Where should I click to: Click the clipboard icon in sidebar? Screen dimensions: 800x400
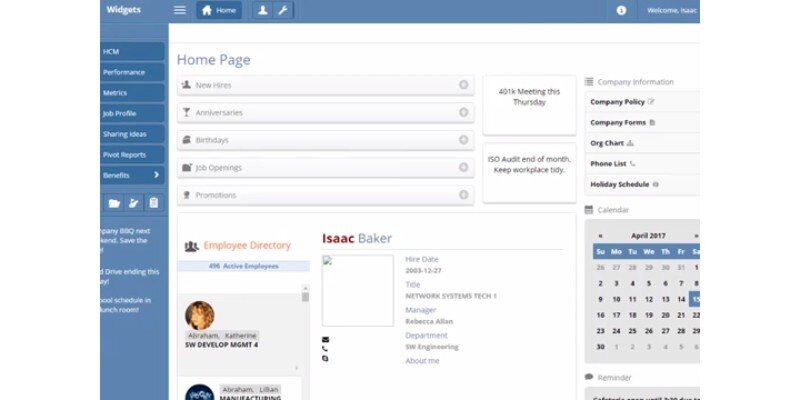pyautogui.click(x=153, y=203)
